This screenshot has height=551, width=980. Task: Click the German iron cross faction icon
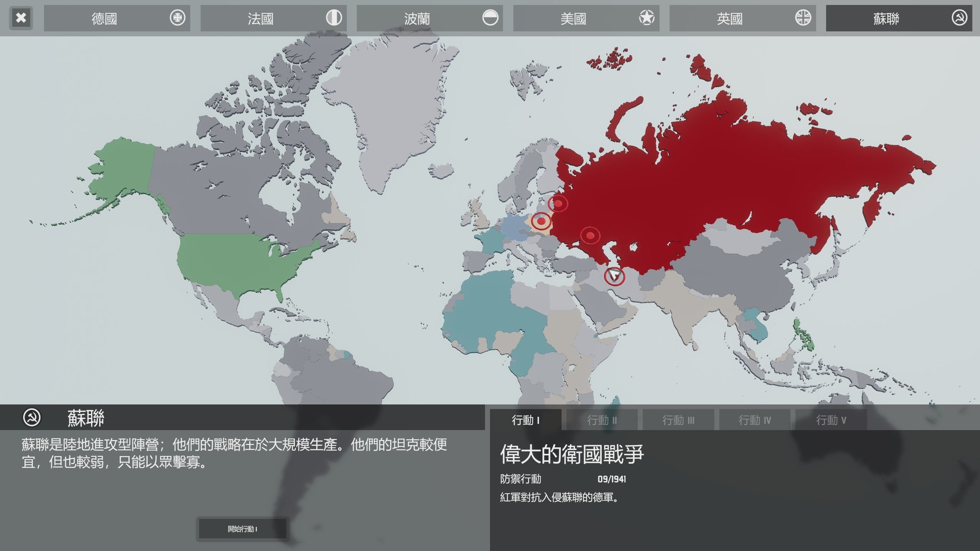coord(177,18)
